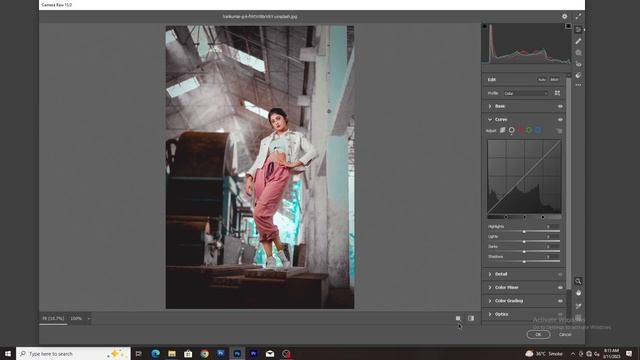Image resolution: width=640 pixels, height=360 pixels.
Task: Toggle the grid overlay icon
Action: point(578,317)
